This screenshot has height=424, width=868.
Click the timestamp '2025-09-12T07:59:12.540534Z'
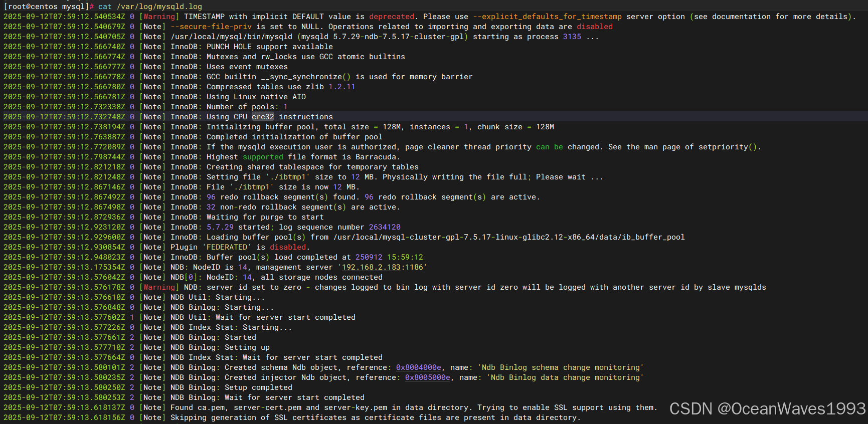(64, 17)
